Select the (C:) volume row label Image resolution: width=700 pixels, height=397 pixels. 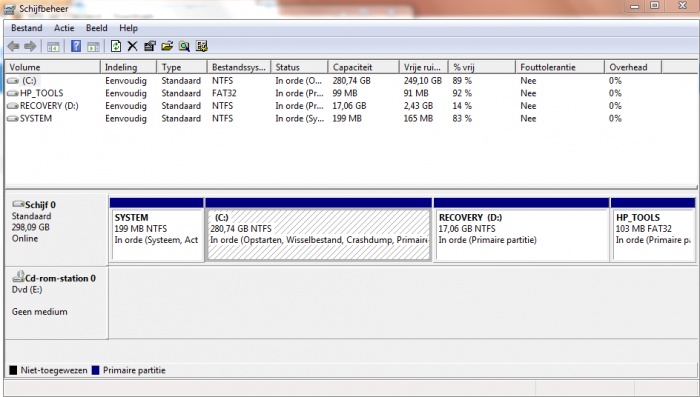click(29, 81)
